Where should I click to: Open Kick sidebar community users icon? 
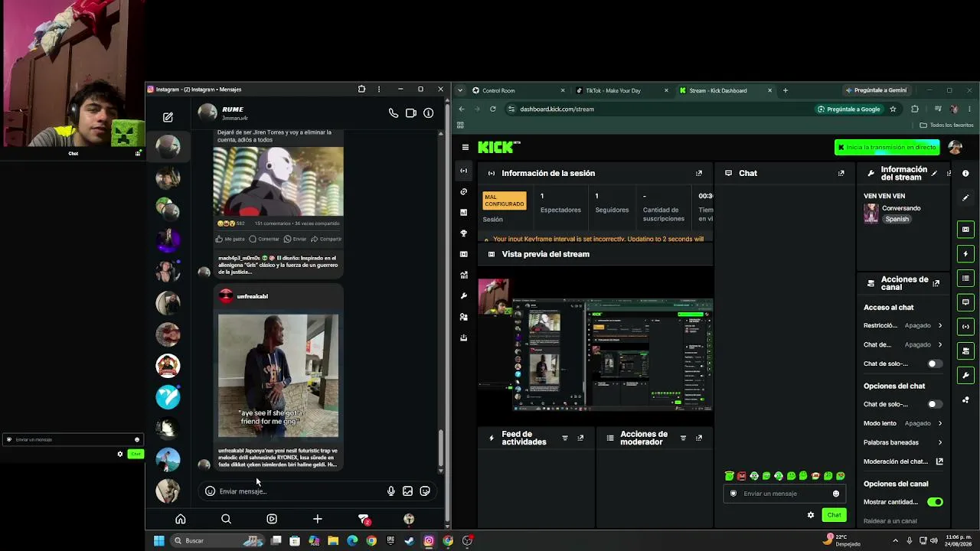coord(464,317)
